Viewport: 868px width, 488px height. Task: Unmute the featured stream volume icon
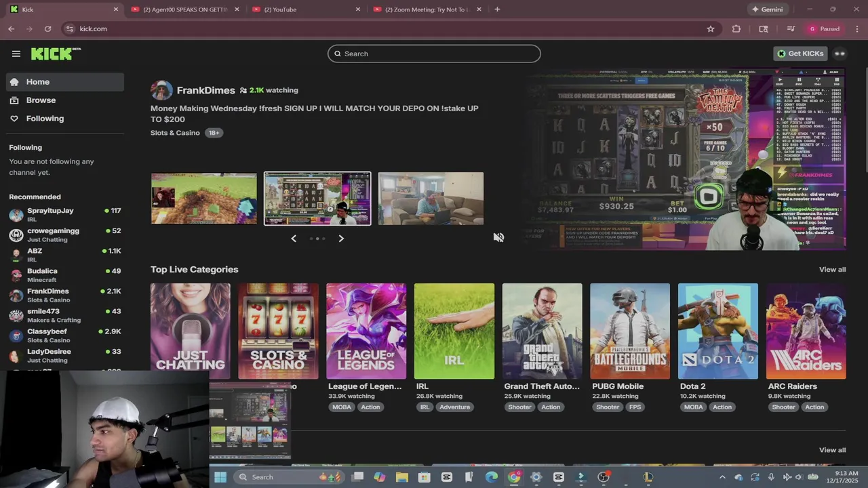coord(498,237)
